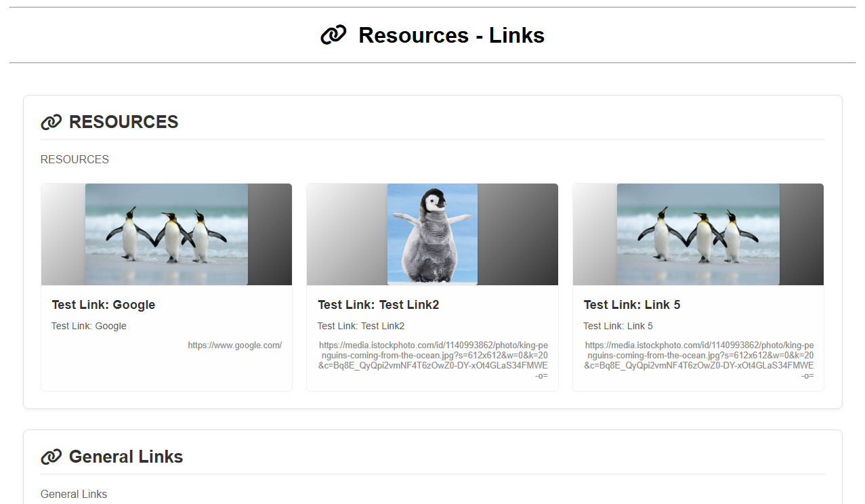The height and width of the screenshot is (504, 865).
Task: Click the chain icon next to RESOURCES heading
Action: (x=51, y=123)
